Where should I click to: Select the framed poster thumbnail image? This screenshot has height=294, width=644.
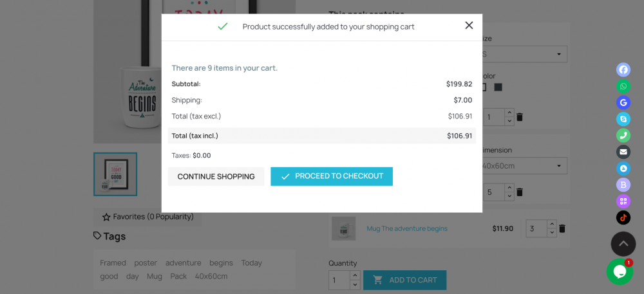click(115, 174)
